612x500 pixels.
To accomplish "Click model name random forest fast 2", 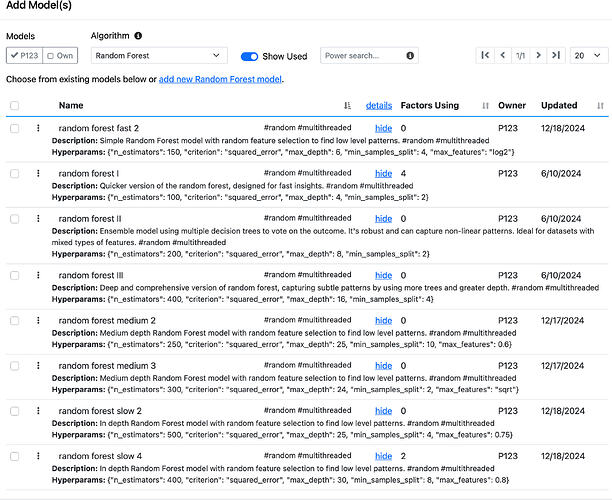I will tap(98, 128).
